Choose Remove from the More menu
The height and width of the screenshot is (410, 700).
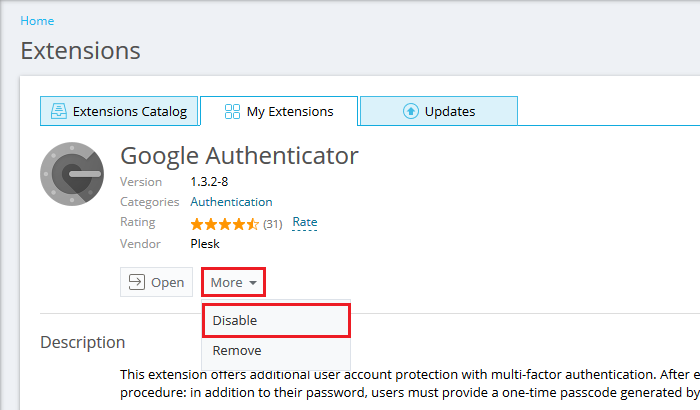(x=276, y=351)
